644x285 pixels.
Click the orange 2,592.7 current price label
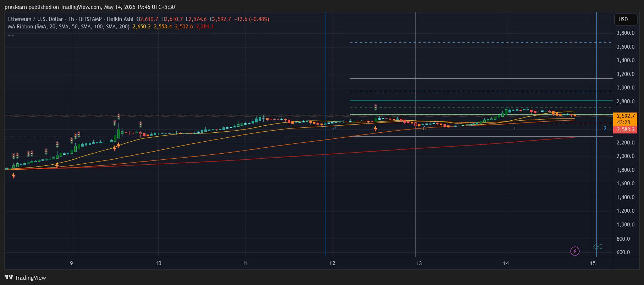[626, 116]
